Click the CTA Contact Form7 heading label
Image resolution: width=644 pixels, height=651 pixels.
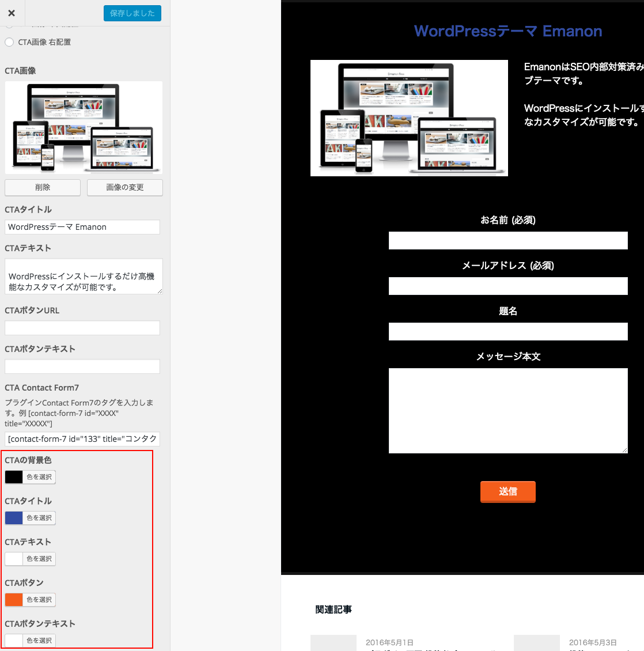pyautogui.click(x=42, y=388)
